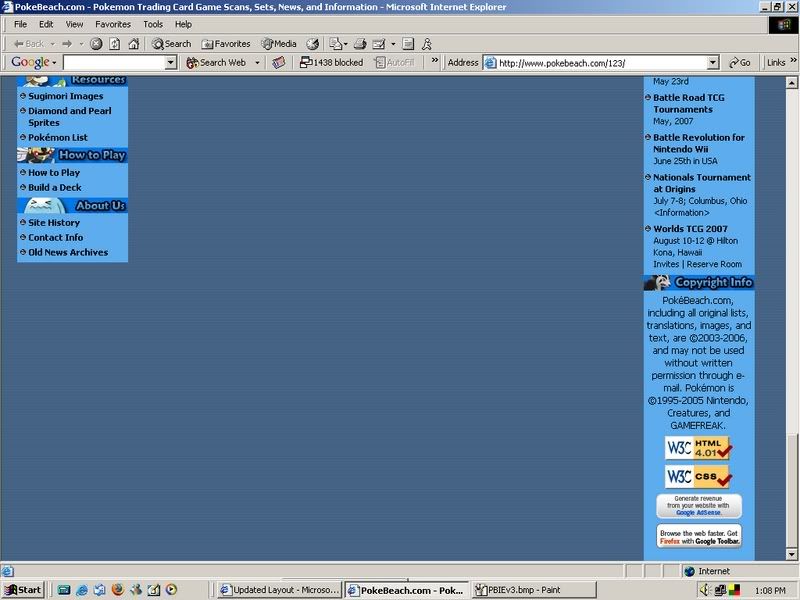Click the W3C HTML 4.01 validation badge
This screenshot has width=800, height=600.
pyautogui.click(x=698, y=447)
